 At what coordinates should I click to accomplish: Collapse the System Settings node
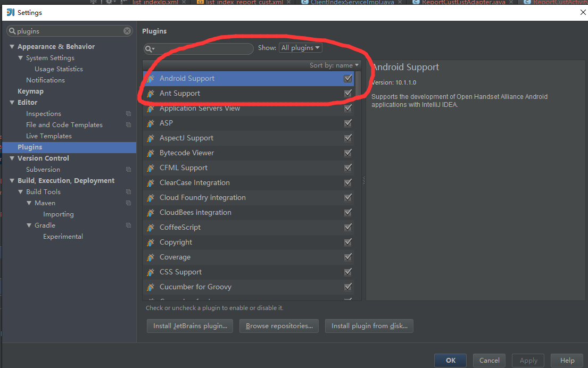[x=21, y=58]
